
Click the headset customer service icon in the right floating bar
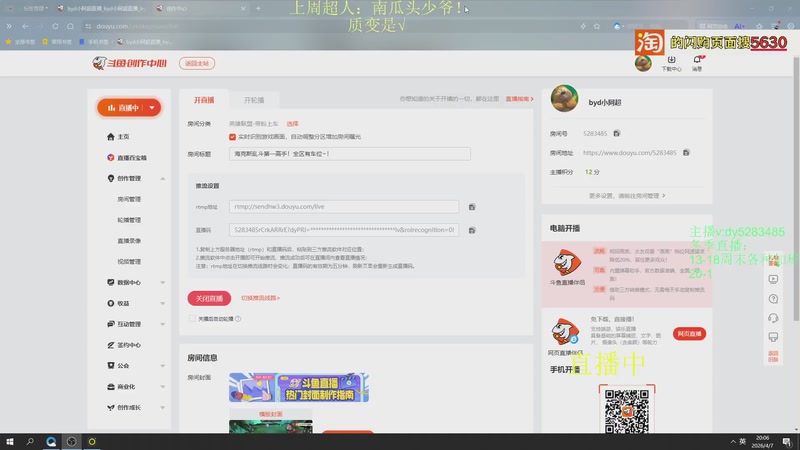(x=773, y=318)
